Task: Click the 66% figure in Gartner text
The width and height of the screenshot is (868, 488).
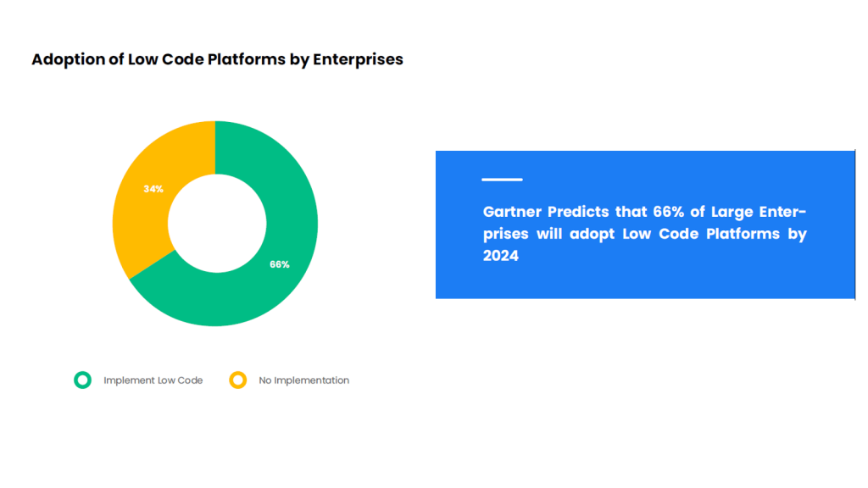Action: pos(668,211)
